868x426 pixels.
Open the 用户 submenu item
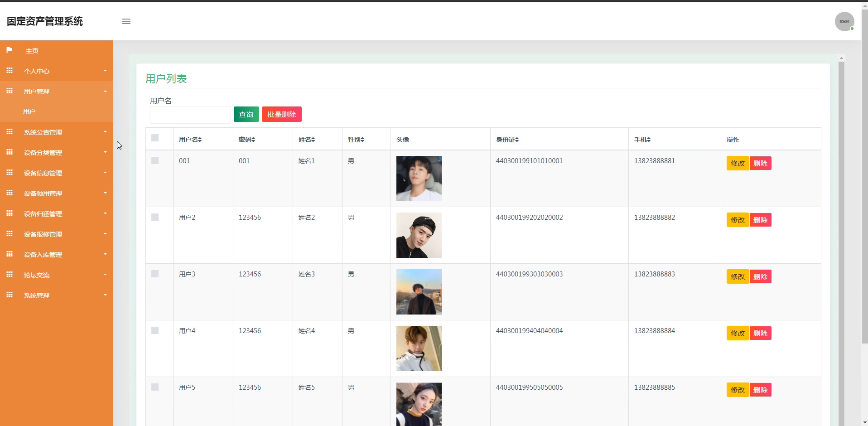[57, 111]
